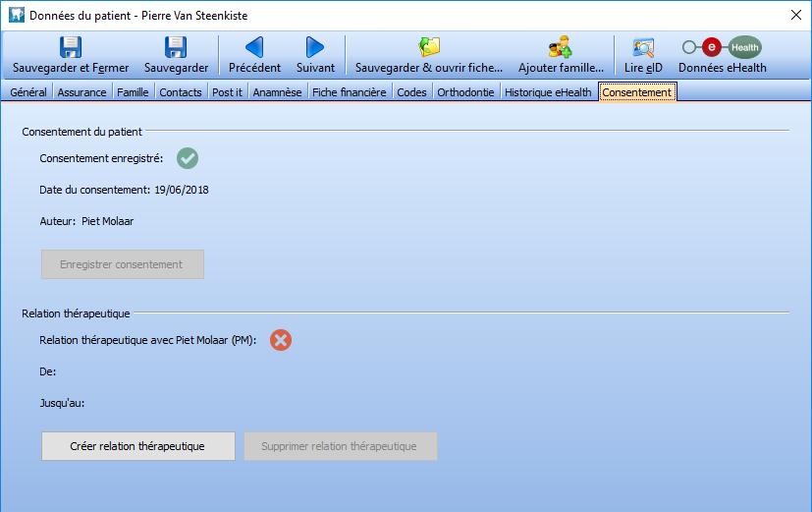Click the red cross therapeutic relation icon
The image size is (812, 512).
(x=281, y=340)
